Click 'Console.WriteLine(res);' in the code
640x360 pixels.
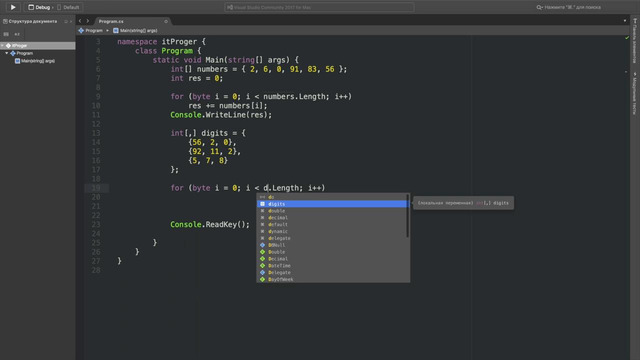pos(221,115)
